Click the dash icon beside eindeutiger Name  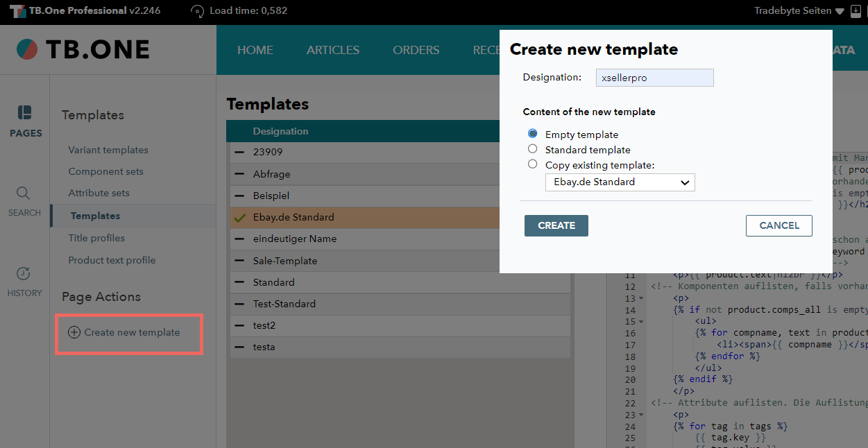click(x=240, y=239)
